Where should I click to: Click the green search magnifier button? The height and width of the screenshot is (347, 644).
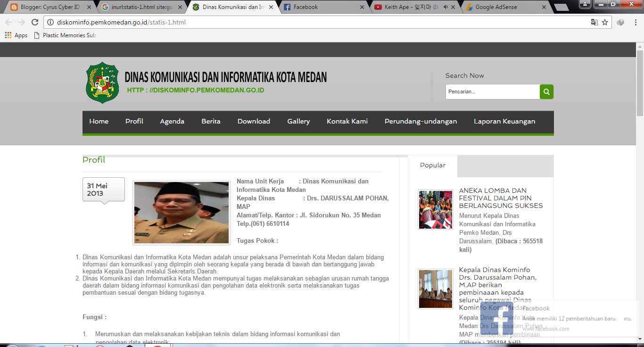(x=546, y=92)
